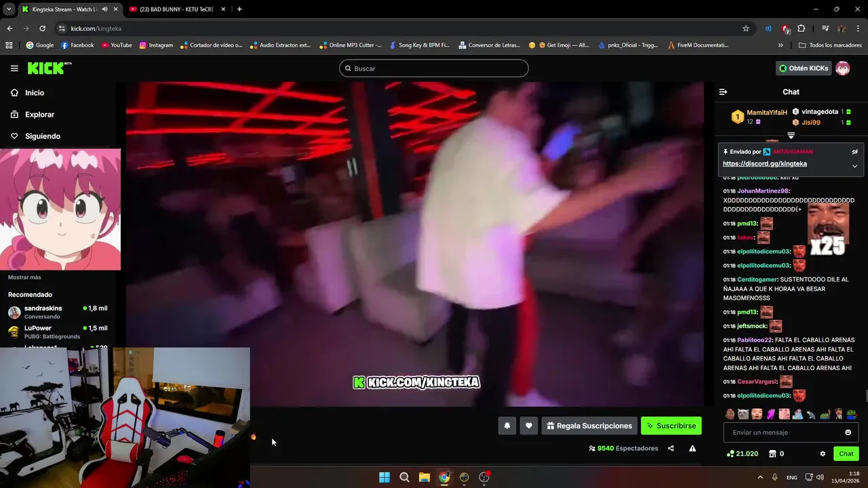
Task: Click the anime avatar sidebar thumbnail
Action: tap(60, 209)
